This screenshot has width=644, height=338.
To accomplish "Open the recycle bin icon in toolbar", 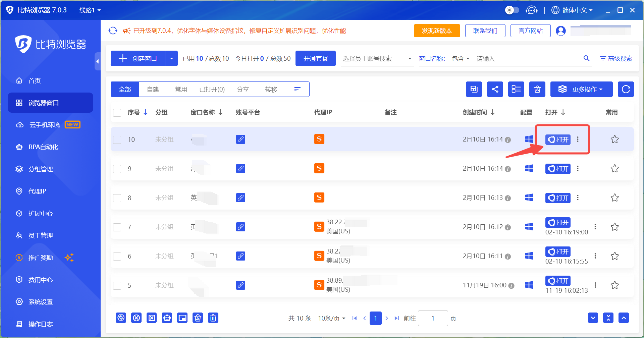I will click(537, 89).
